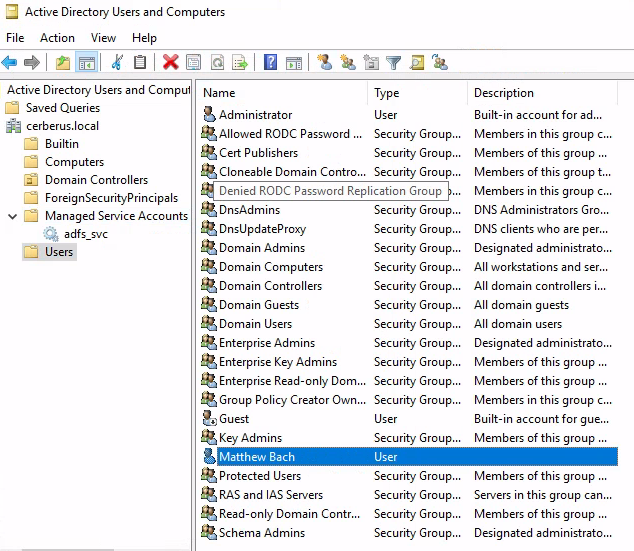Select the Domain Guests group
Screen dimensions: 634x551
(259, 305)
